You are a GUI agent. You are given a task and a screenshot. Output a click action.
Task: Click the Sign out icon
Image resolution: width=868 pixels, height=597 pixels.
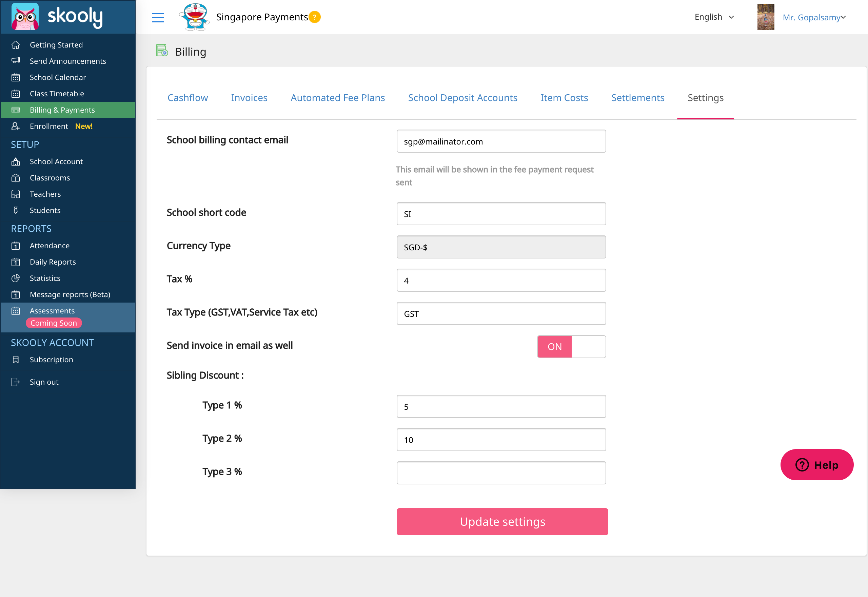pyautogui.click(x=16, y=382)
